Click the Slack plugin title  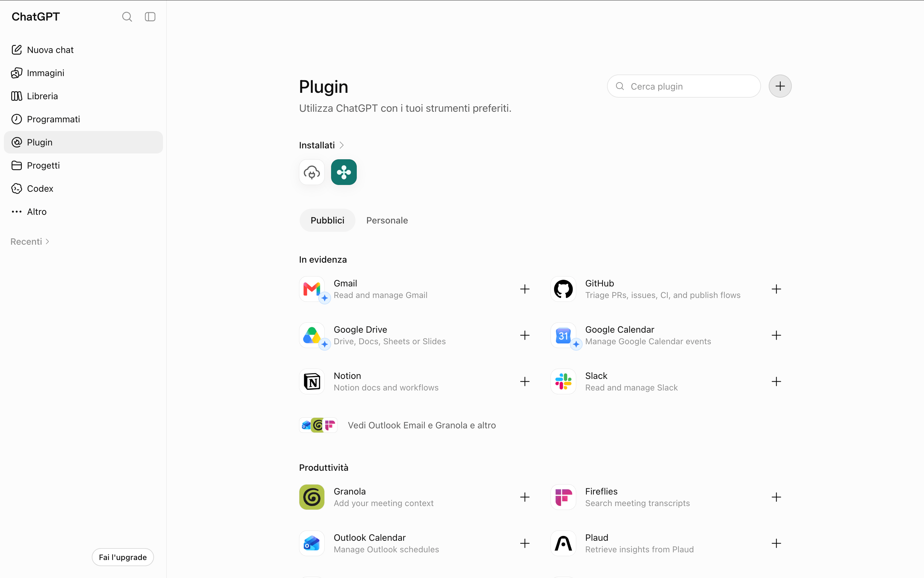[596, 376]
